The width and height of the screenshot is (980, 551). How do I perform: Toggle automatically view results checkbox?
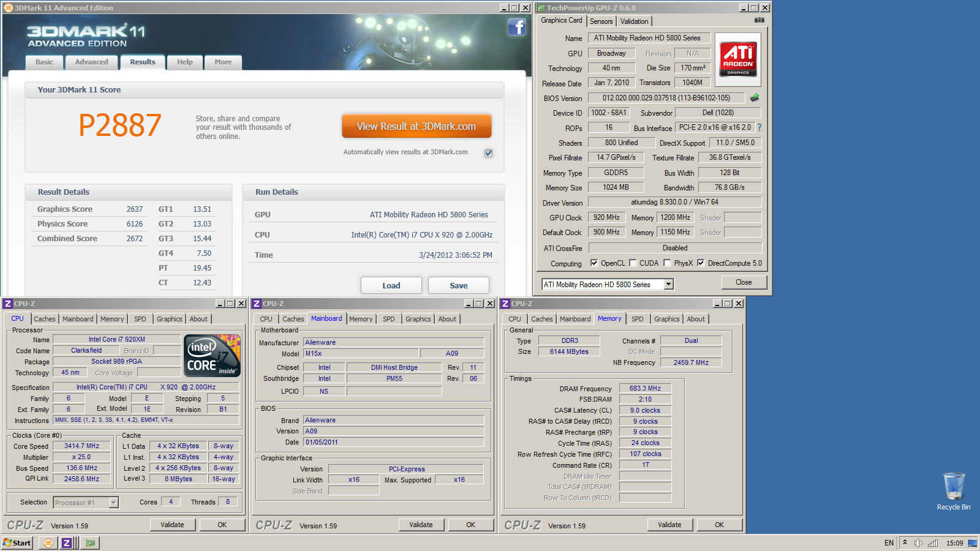[x=488, y=153]
